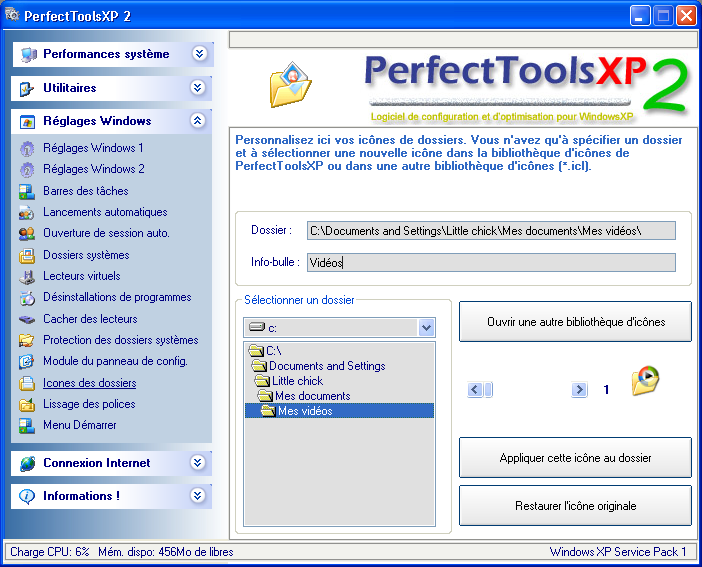The width and height of the screenshot is (702, 567).
Task: Click the Lancements automatiques icon
Action: (x=26, y=212)
